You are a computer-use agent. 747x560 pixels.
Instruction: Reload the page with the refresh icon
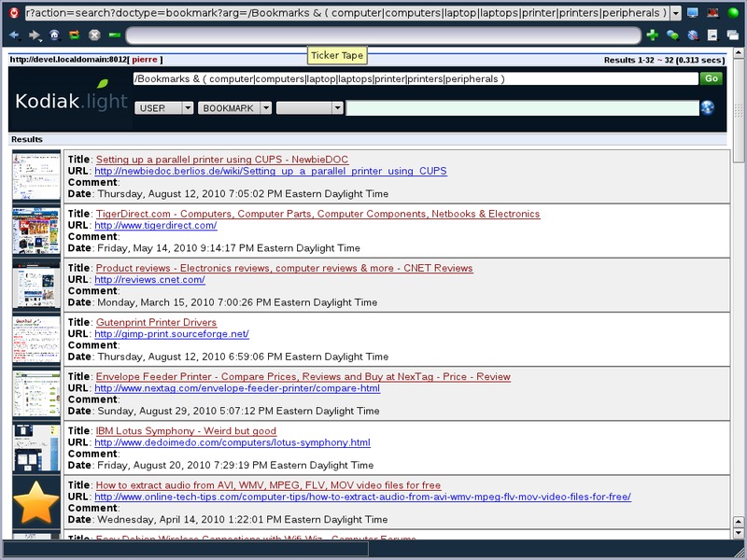point(75,35)
